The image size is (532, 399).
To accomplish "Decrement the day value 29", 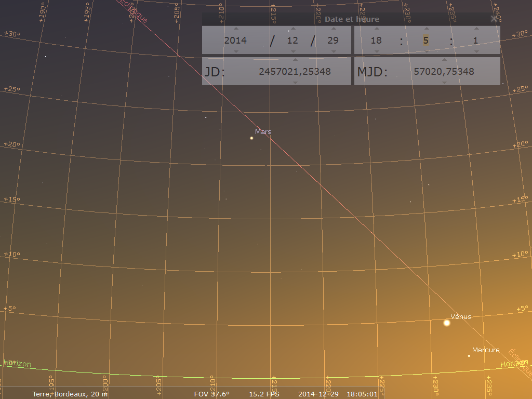I will point(333,51).
